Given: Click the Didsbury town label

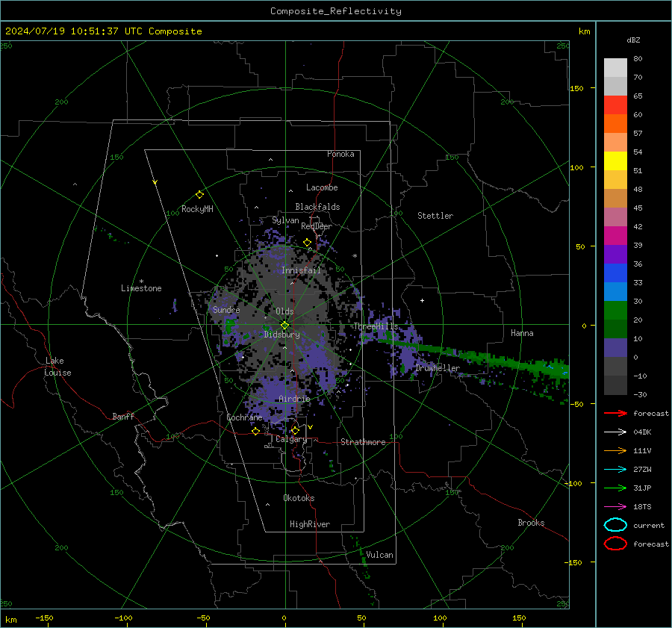Looking at the screenshot, I should [282, 335].
